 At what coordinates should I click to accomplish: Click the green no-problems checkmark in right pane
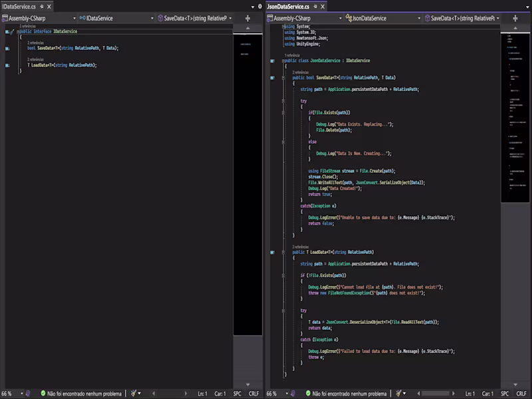click(x=307, y=394)
